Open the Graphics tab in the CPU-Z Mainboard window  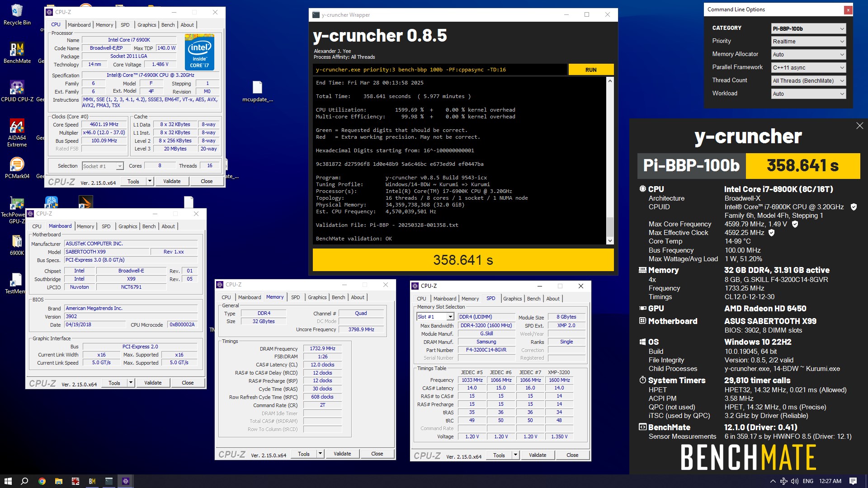click(128, 226)
